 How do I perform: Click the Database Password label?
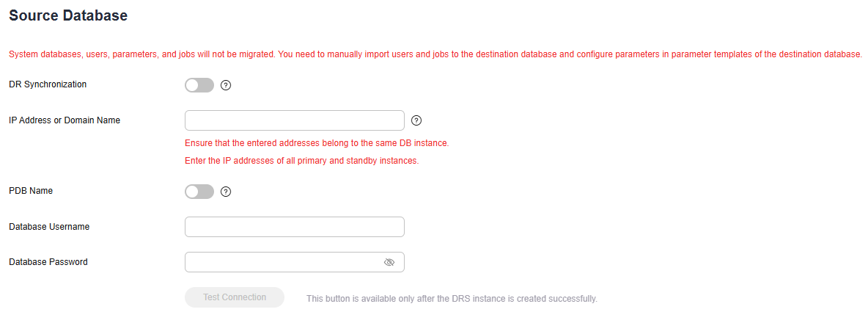48,261
